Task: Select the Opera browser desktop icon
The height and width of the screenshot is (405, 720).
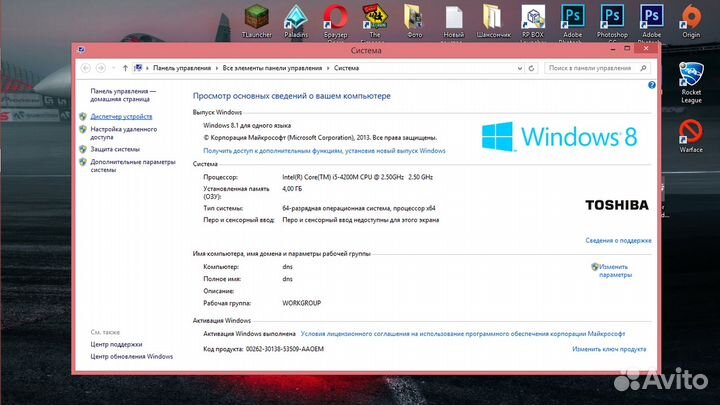Action: point(335,21)
